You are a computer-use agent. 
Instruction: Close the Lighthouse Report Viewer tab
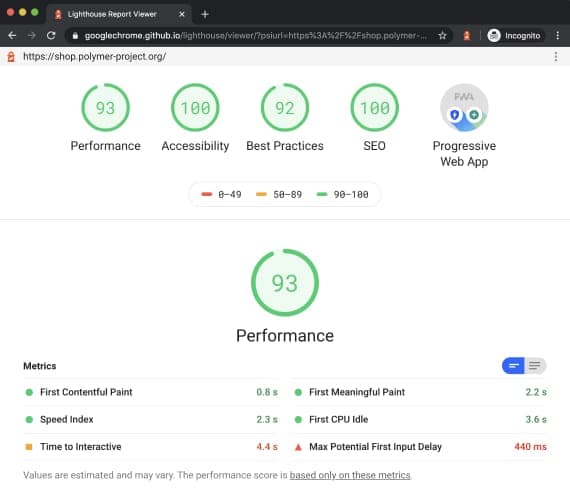pos(182,14)
